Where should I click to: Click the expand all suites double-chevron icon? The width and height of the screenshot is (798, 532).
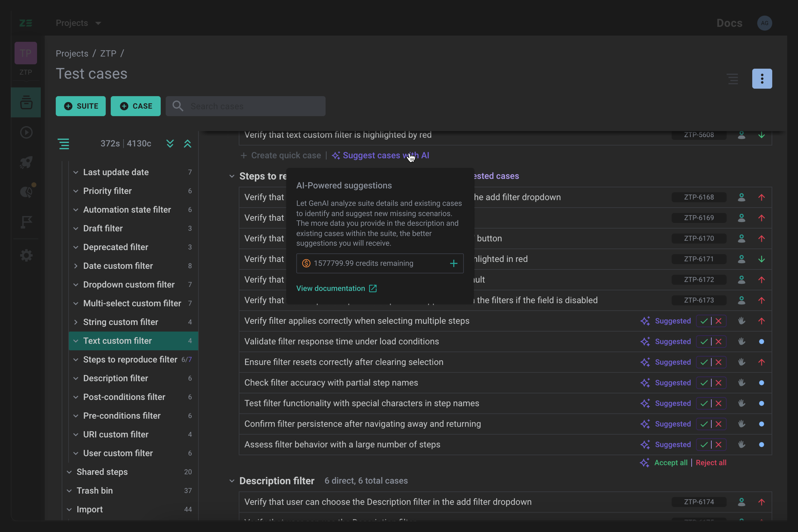point(170,144)
